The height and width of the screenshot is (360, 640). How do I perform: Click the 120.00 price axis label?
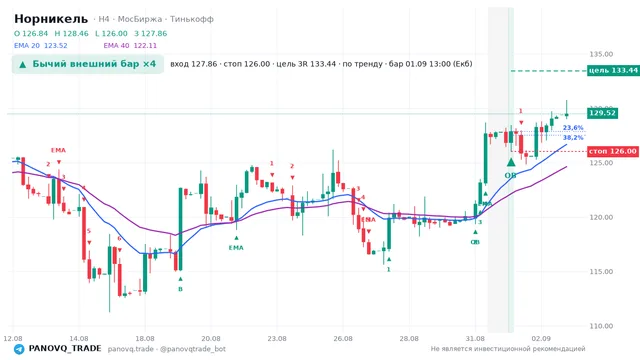(601, 218)
